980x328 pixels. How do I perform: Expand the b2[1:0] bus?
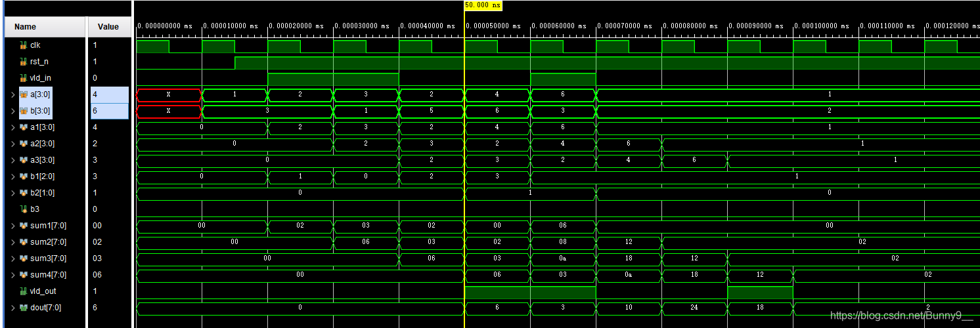click(12, 193)
